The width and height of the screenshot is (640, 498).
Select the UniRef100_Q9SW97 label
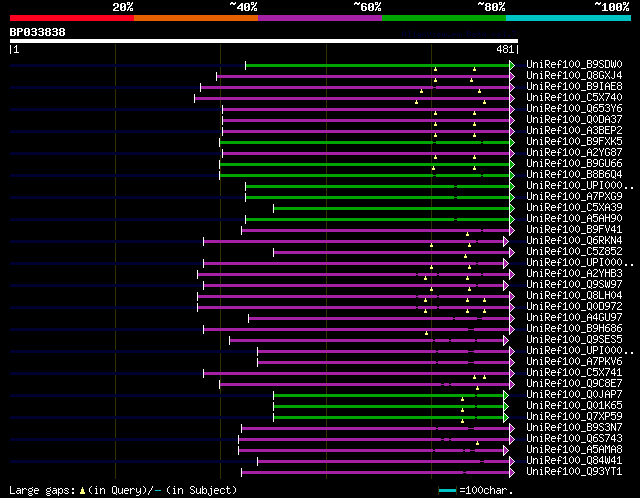[x=574, y=285]
